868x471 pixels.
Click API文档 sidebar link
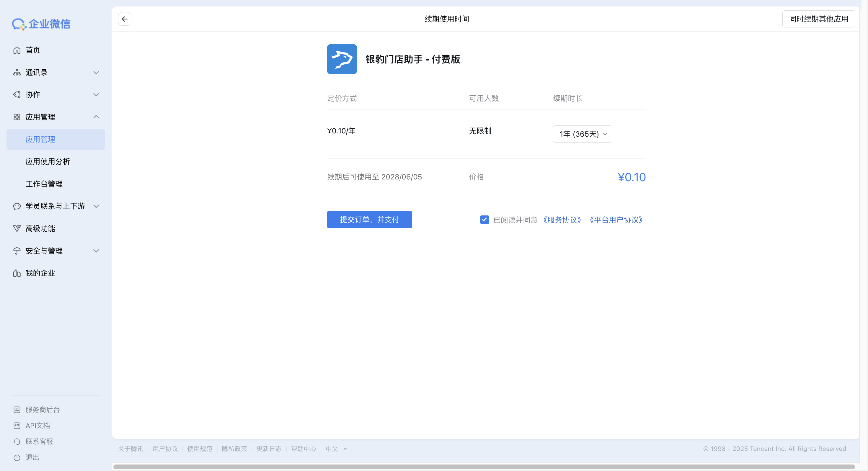pos(38,426)
